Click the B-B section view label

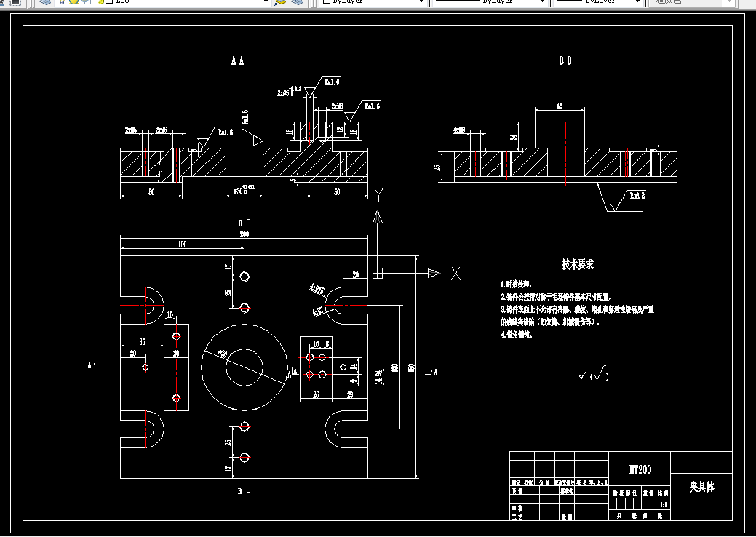tap(565, 60)
